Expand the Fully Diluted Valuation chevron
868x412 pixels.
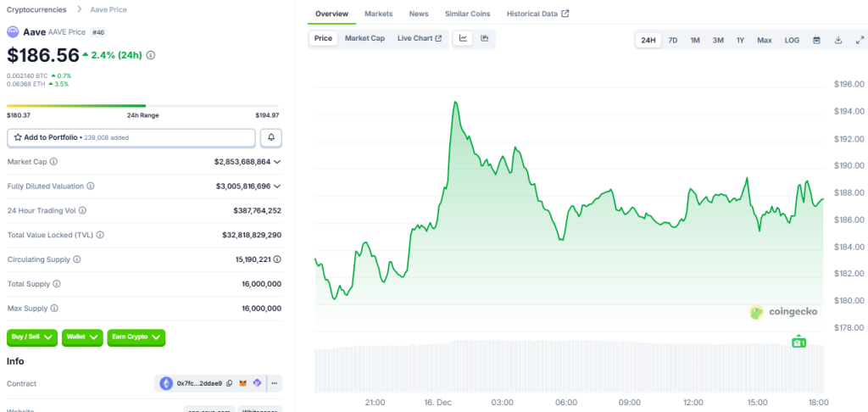277,186
